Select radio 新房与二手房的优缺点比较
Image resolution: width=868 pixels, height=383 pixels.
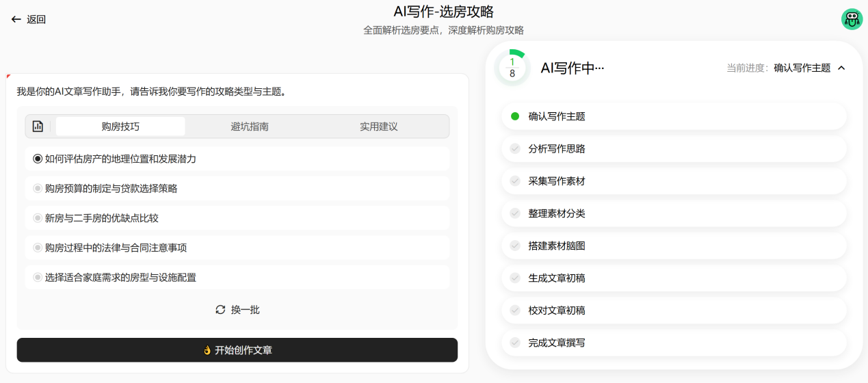38,218
